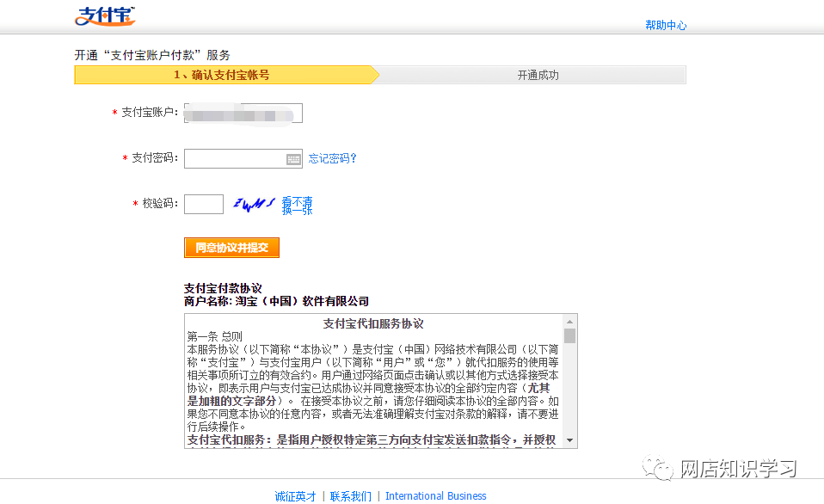Click text 第一条 总则
This screenshot has width=824, height=504.
click(x=215, y=336)
